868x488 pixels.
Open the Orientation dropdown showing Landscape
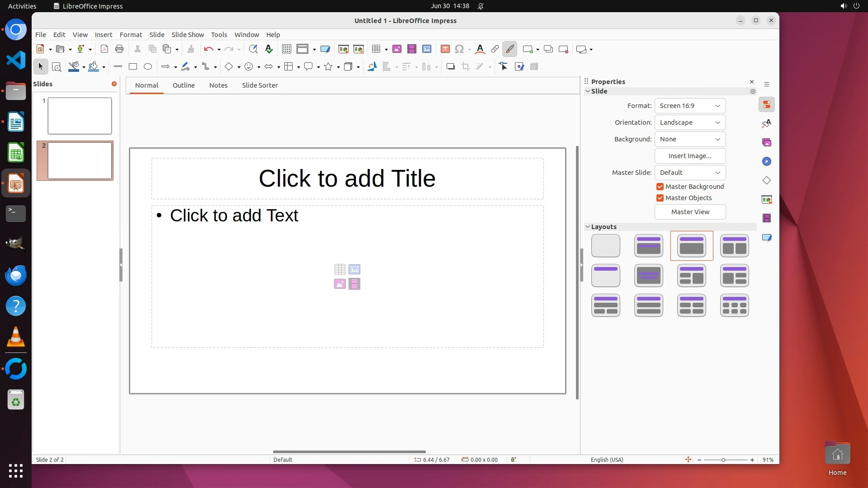[690, 122]
